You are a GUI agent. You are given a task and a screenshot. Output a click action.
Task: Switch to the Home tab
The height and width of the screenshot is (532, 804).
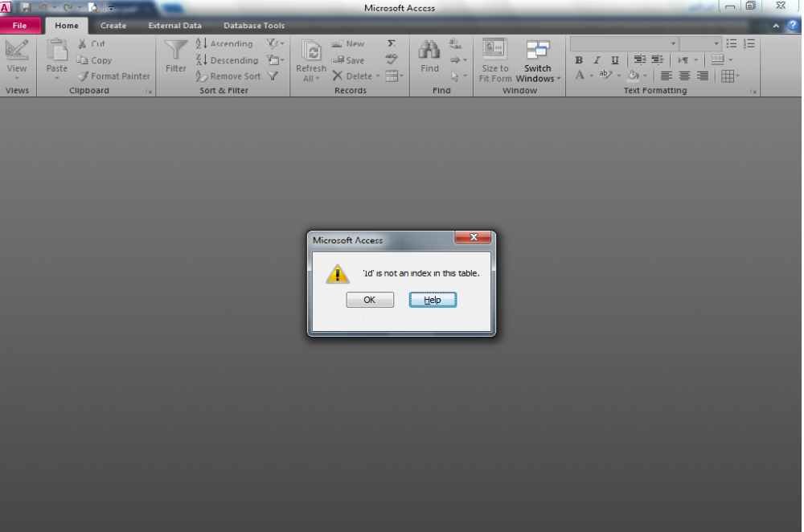tap(67, 25)
